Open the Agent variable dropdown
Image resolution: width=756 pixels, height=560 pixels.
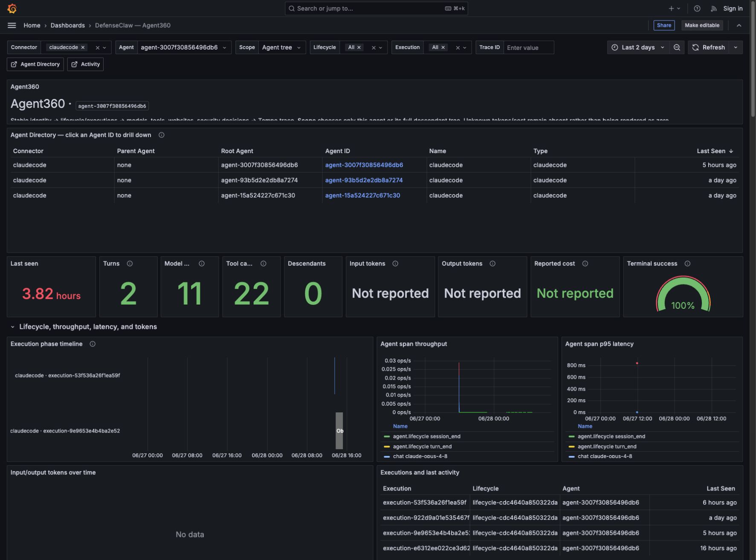184,47
